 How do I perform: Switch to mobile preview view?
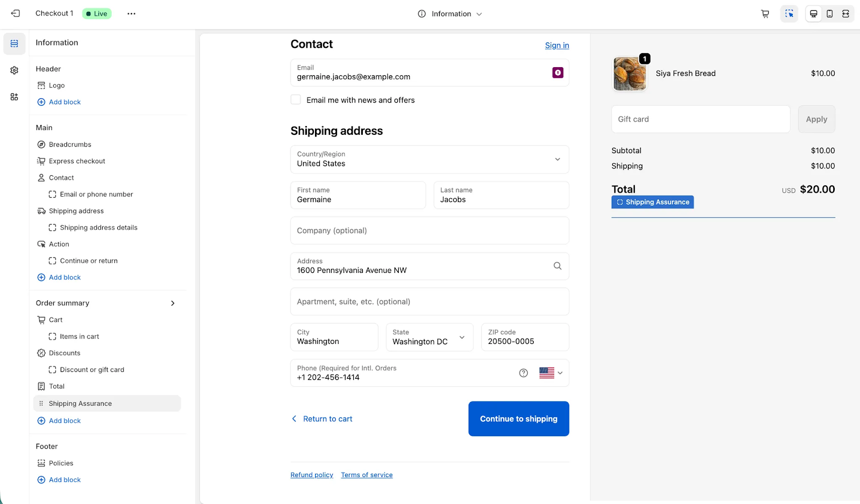click(x=829, y=14)
